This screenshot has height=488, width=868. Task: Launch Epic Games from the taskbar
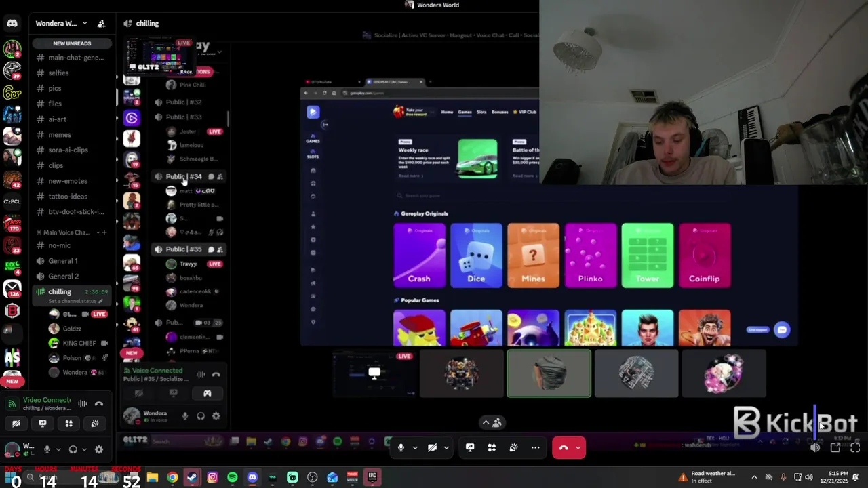372,477
